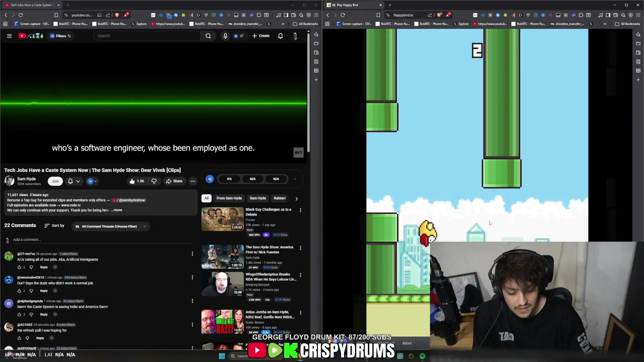Open 'Explore' X bookmark in the left window
644x362 pixels.
pos(139,24)
